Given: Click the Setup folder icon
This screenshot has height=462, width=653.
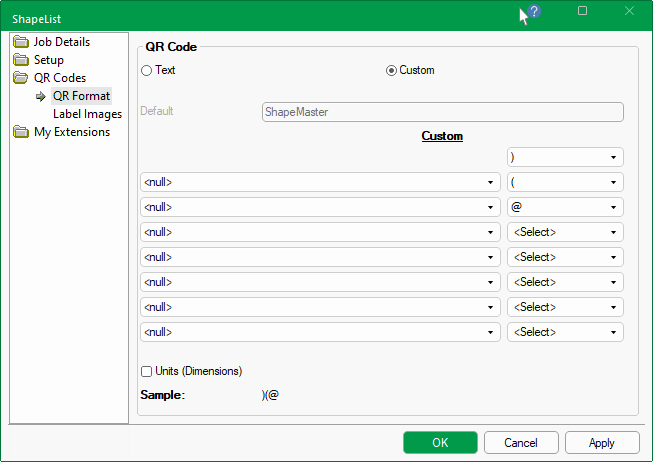Looking at the screenshot, I should pos(21,60).
